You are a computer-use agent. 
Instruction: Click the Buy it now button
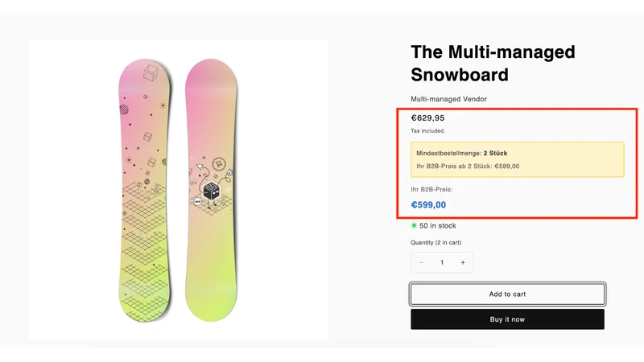click(507, 319)
